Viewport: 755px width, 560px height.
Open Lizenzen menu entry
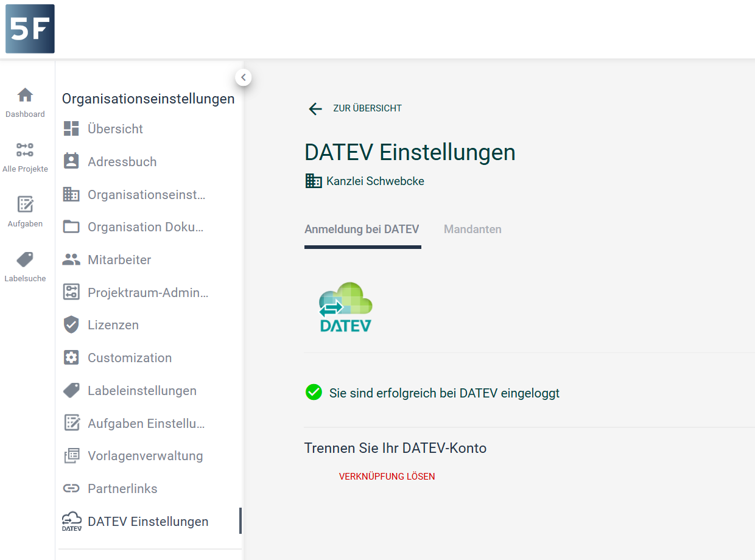pyautogui.click(x=113, y=325)
